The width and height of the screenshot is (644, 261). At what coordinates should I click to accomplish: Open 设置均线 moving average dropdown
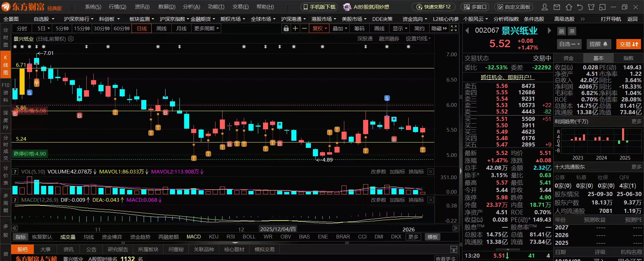click(418, 39)
